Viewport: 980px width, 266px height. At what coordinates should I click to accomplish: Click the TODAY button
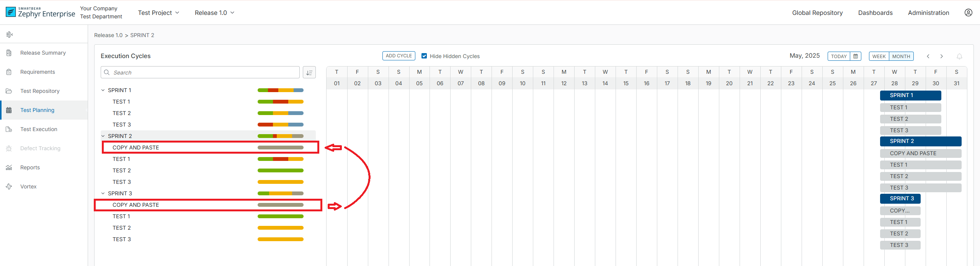838,56
